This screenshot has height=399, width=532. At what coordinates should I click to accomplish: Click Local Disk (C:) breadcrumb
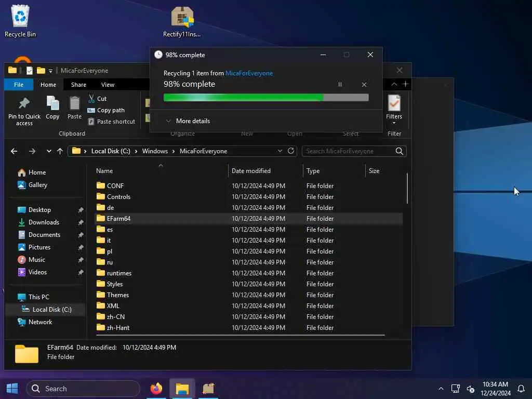111,151
